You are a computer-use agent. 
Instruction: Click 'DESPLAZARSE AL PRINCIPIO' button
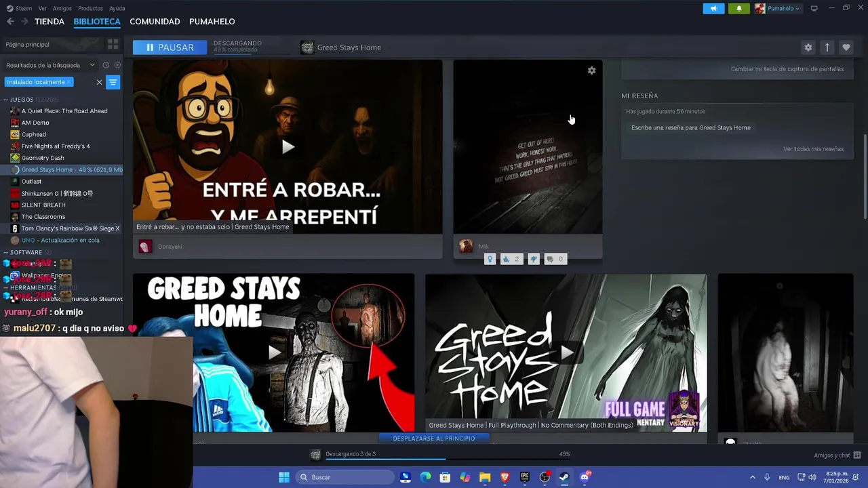click(434, 439)
